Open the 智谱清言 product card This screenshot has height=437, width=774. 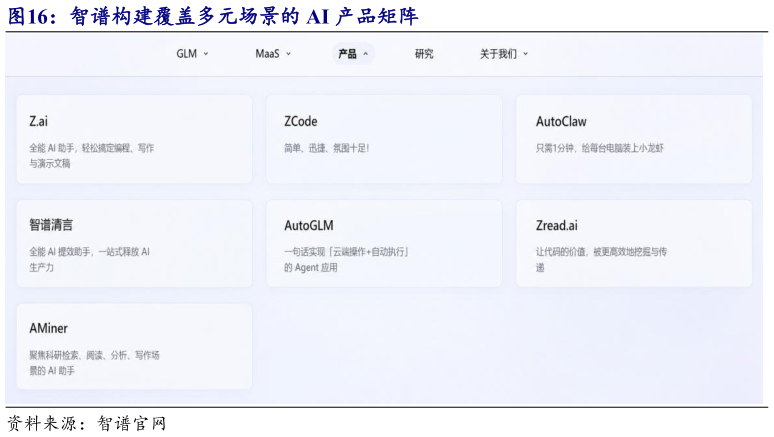pyautogui.click(x=134, y=243)
